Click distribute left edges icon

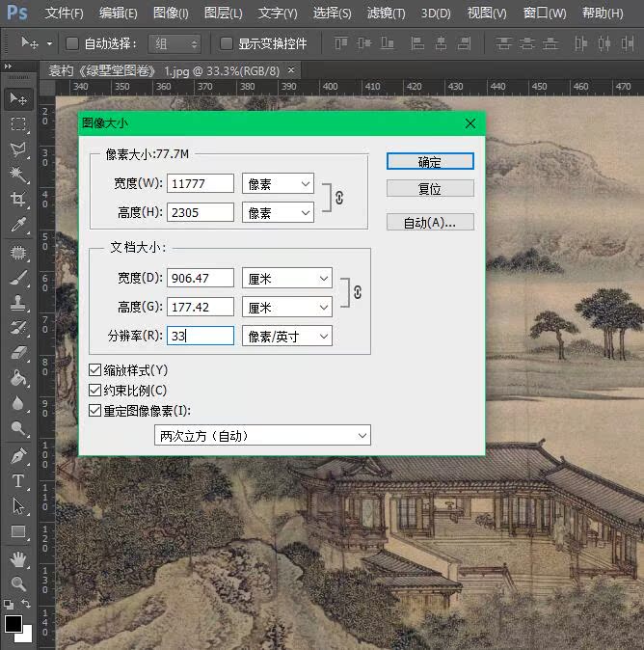581,43
